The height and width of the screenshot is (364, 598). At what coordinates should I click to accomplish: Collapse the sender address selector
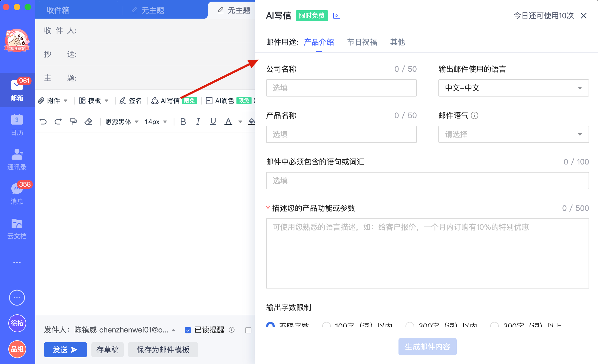coord(173,330)
